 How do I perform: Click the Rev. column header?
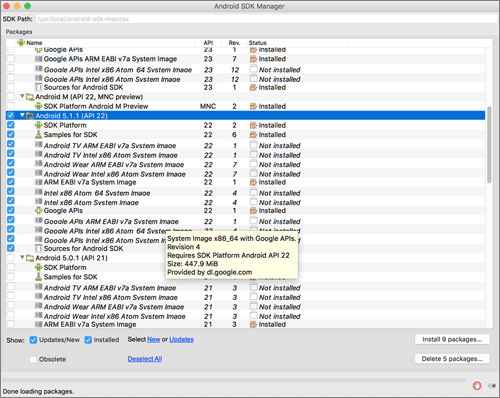[x=234, y=43]
